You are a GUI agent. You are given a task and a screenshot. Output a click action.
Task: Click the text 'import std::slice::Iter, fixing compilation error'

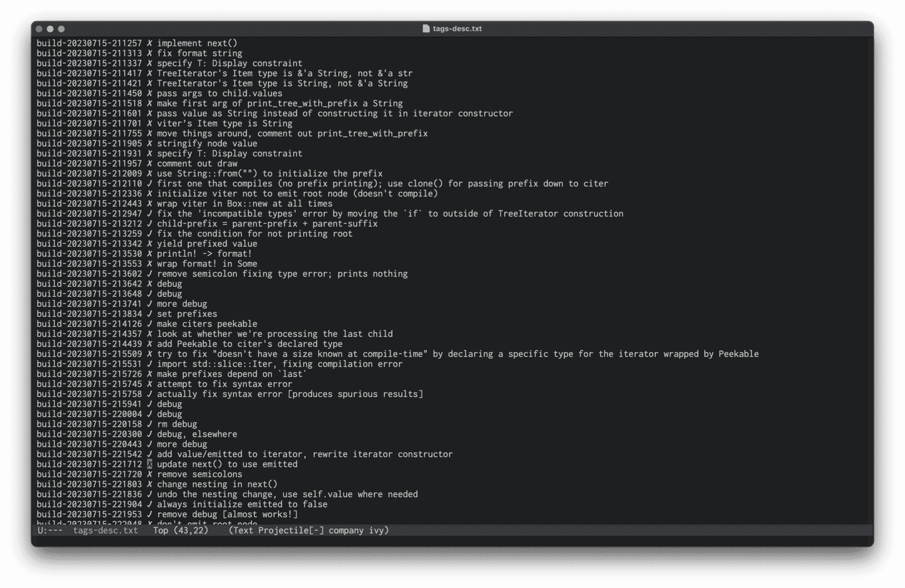[x=279, y=364]
